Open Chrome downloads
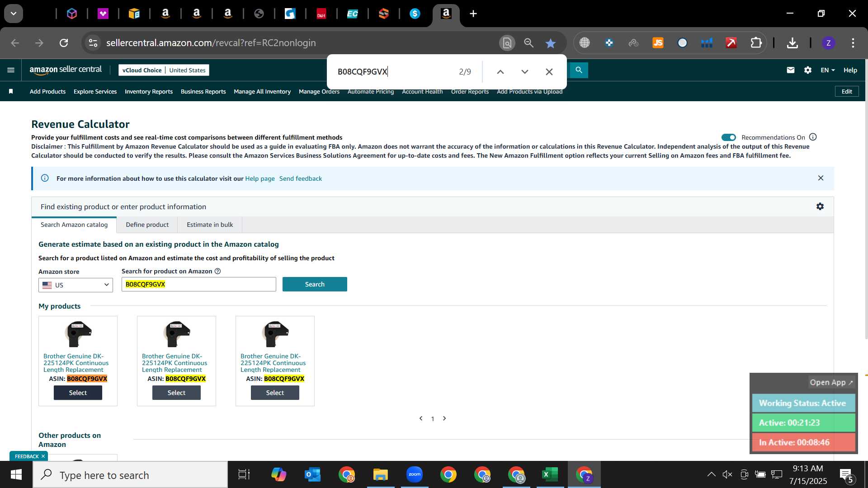The width and height of the screenshot is (868, 488). (792, 43)
